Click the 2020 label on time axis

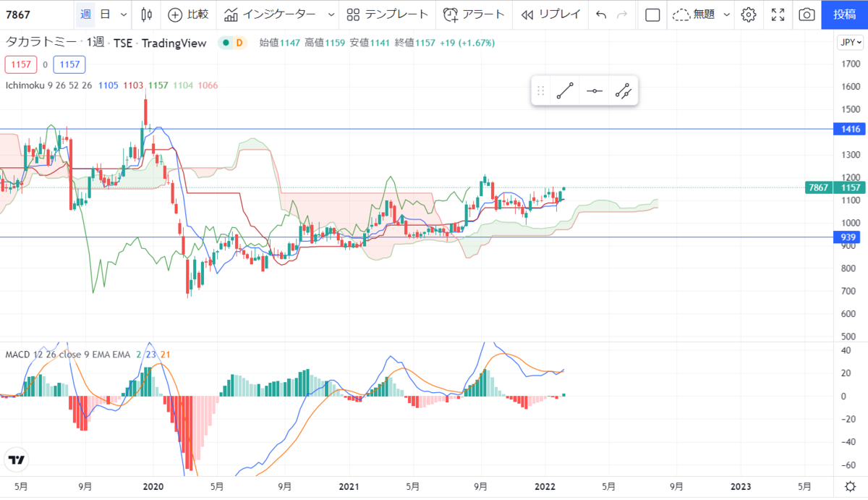(153, 486)
